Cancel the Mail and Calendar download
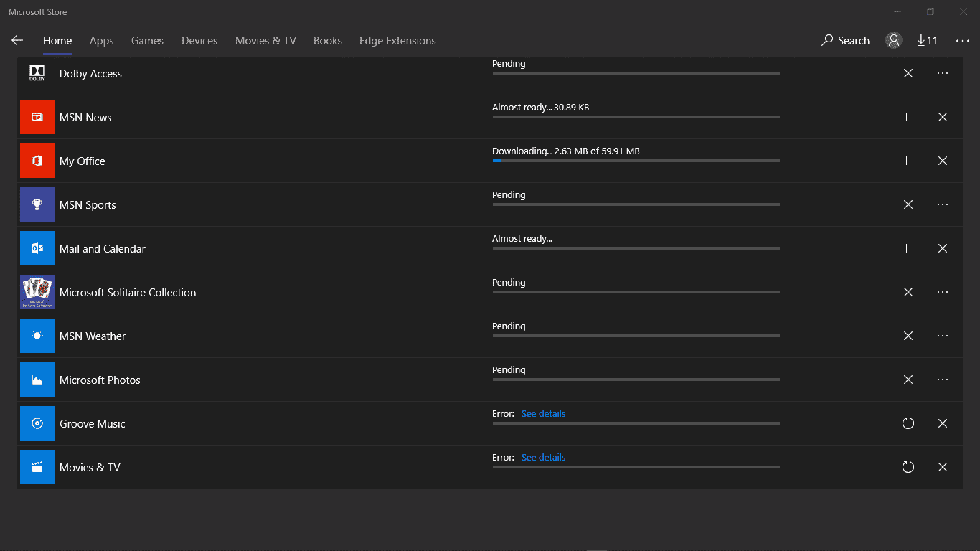Screen dimensions: 980x551 click(x=943, y=248)
